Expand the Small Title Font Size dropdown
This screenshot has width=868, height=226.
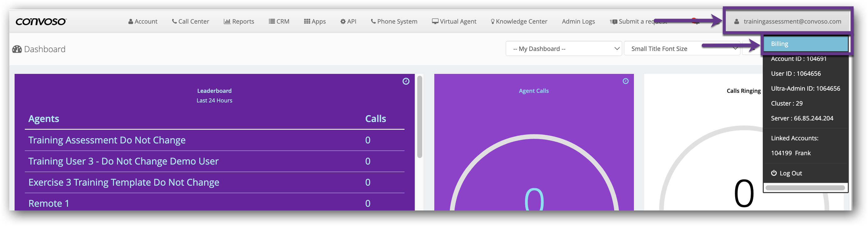(681, 49)
